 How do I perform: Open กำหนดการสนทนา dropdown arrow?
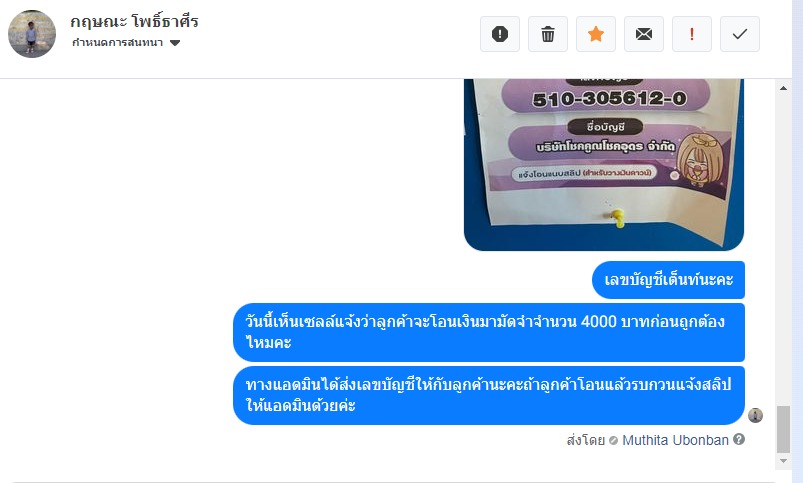[175, 43]
